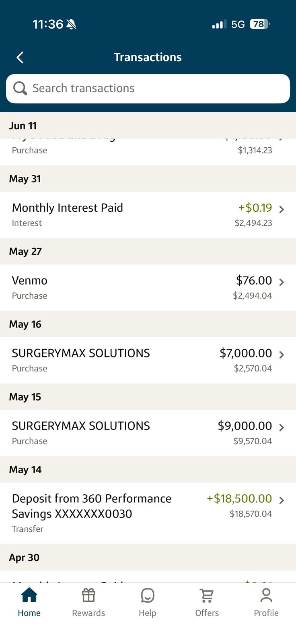Open the Offers shopping cart icon
This screenshot has width=296, height=644.
tap(207, 595)
